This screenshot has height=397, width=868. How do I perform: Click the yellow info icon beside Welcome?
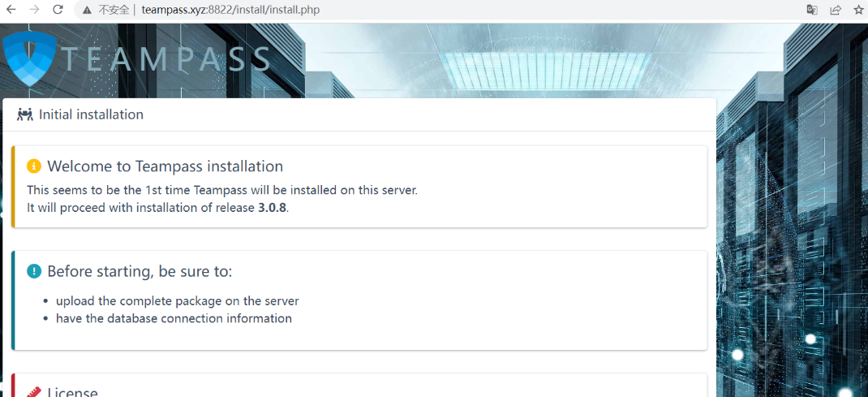34,166
